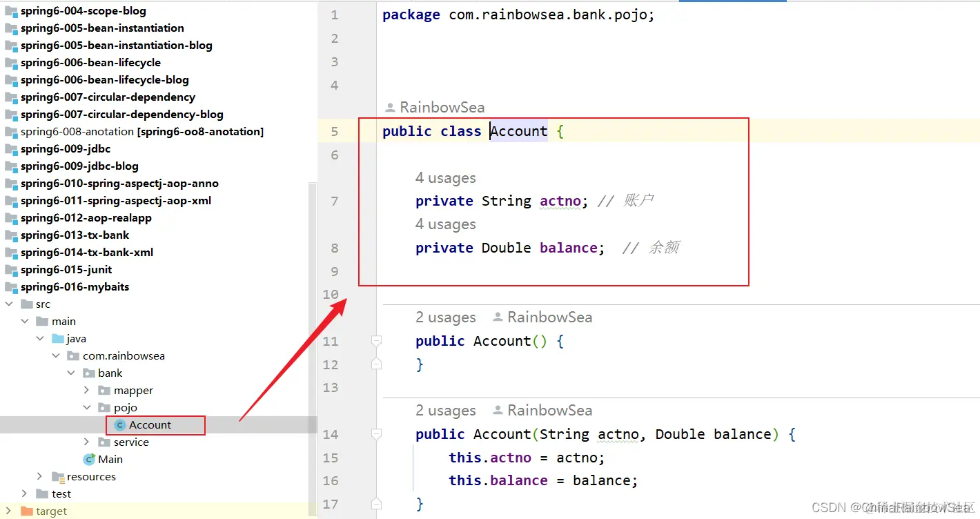Viewport: 980px width, 519px height.
Task: Expand the service package
Action: pyautogui.click(x=86, y=442)
